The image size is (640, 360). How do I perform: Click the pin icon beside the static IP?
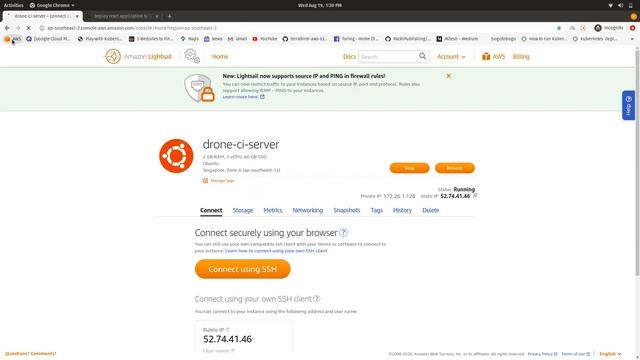coord(475,196)
